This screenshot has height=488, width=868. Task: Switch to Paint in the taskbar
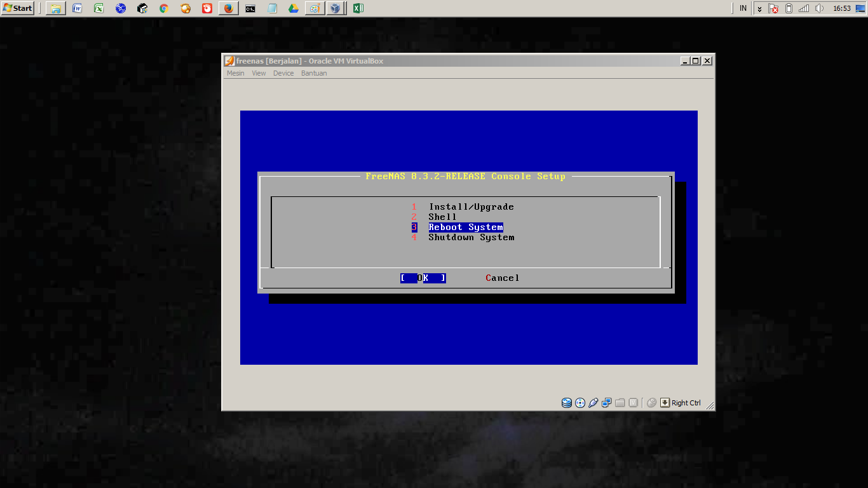315,8
